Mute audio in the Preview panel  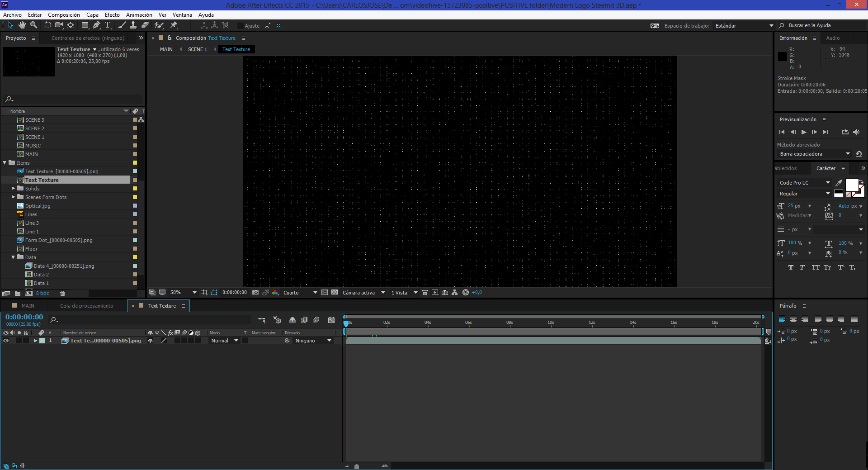click(x=856, y=132)
